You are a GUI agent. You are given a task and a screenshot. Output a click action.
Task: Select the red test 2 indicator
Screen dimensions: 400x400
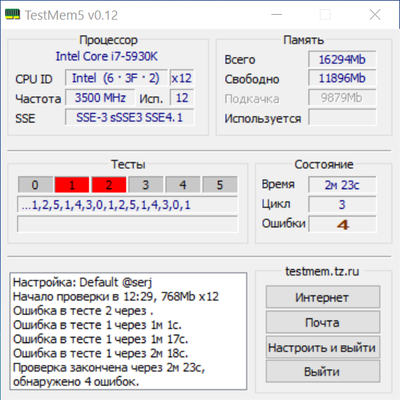tap(109, 185)
